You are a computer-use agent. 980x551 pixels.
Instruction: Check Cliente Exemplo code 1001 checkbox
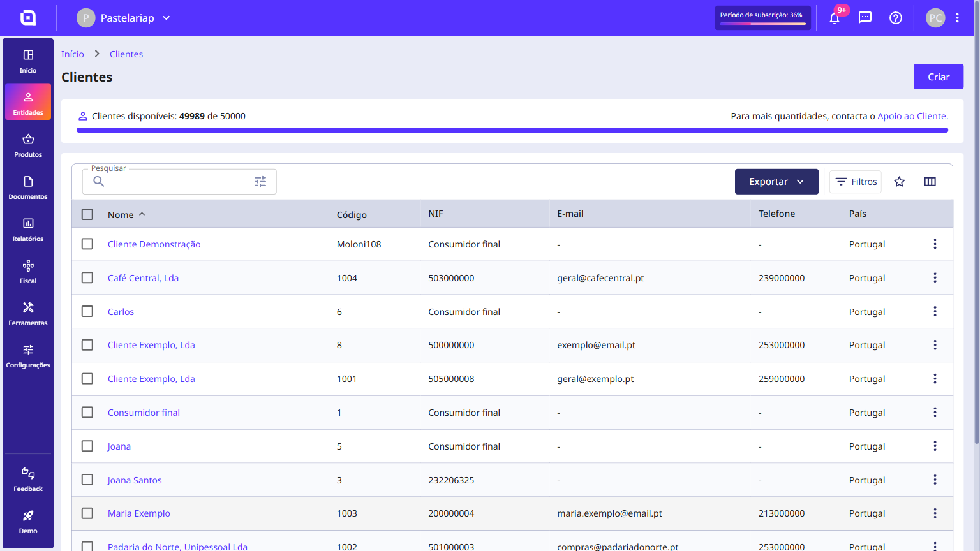click(x=87, y=379)
